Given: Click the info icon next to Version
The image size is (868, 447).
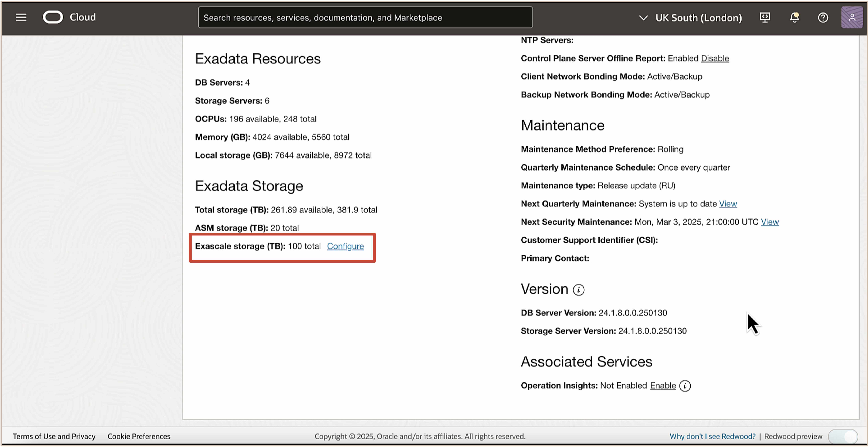Looking at the screenshot, I should pyautogui.click(x=579, y=290).
